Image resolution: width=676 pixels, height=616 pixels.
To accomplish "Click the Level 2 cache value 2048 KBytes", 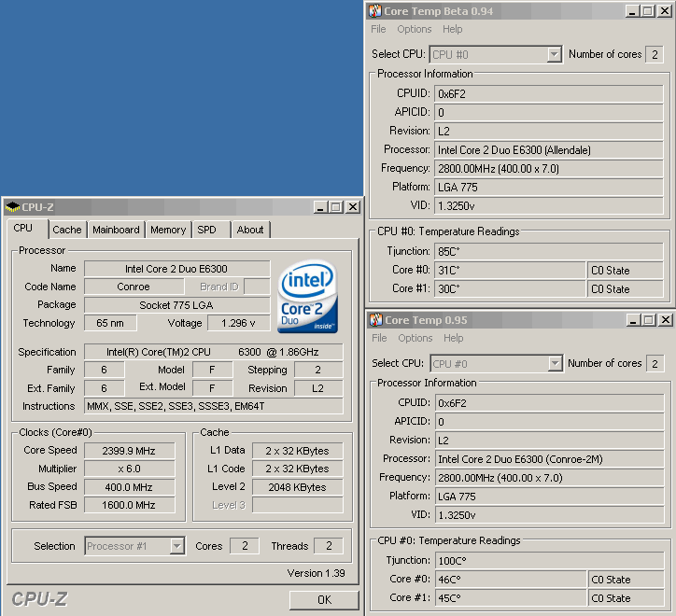I will point(298,487).
